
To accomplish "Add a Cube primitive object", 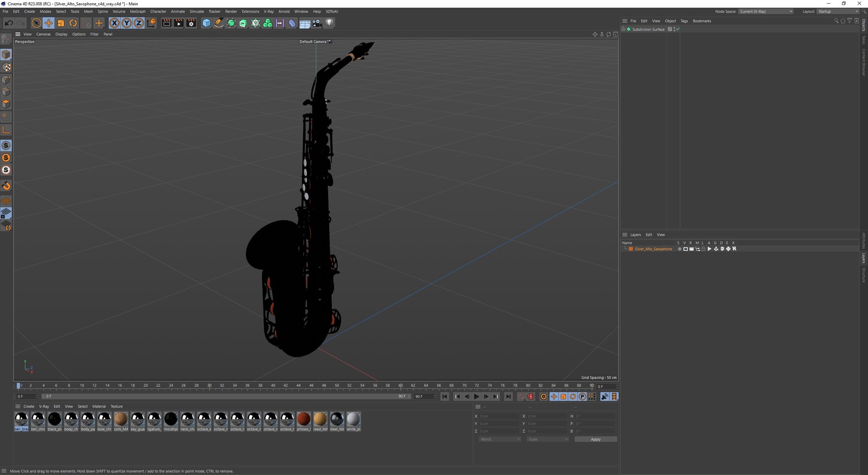I will 207,23.
